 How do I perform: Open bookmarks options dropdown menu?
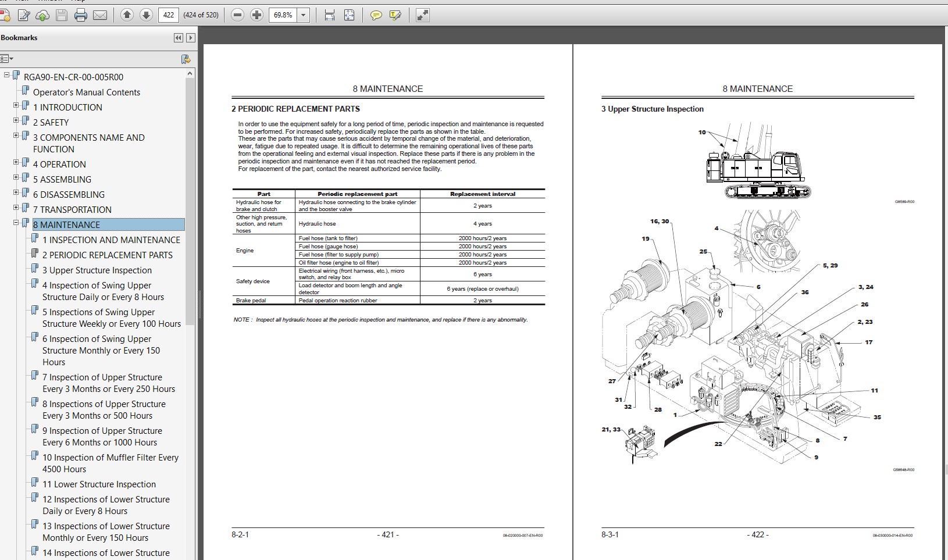[7, 59]
